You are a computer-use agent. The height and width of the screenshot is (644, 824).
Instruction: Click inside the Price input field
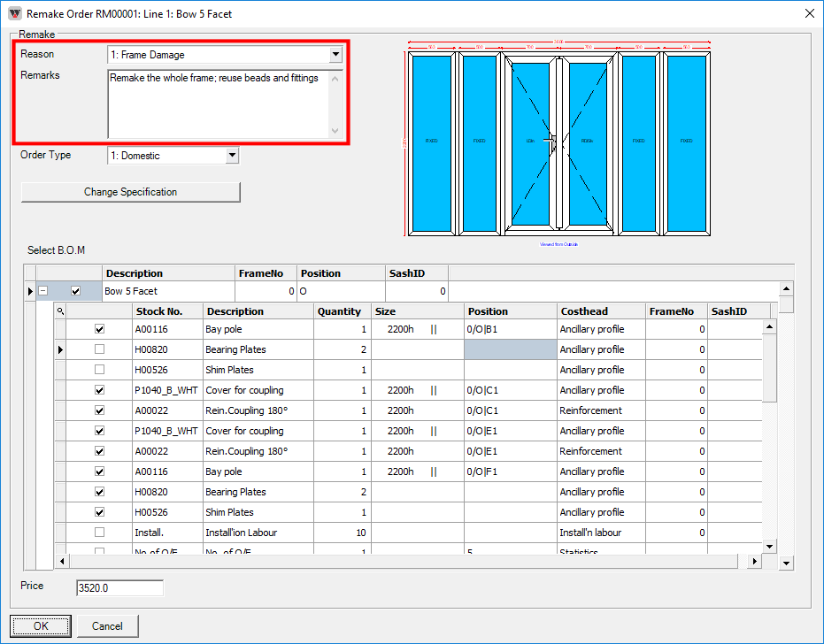(x=119, y=588)
